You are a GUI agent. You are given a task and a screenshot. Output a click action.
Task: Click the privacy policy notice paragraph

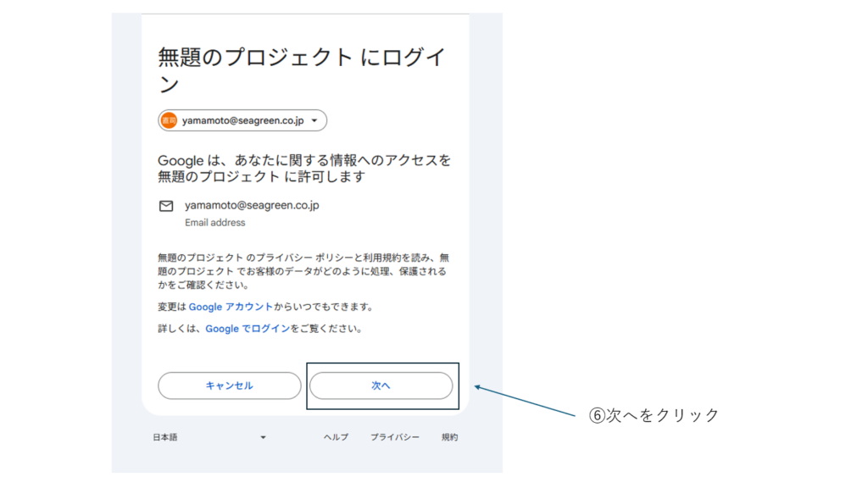[x=302, y=271]
